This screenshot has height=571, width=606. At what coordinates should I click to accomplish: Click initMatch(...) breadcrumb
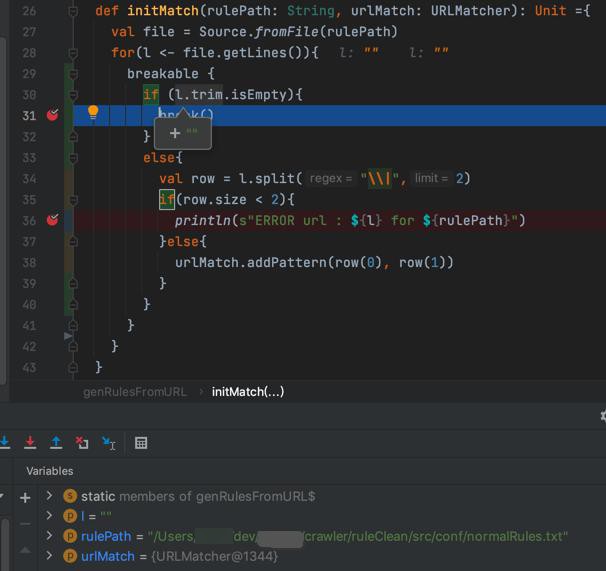pyautogui.click(x=248, y=392)
